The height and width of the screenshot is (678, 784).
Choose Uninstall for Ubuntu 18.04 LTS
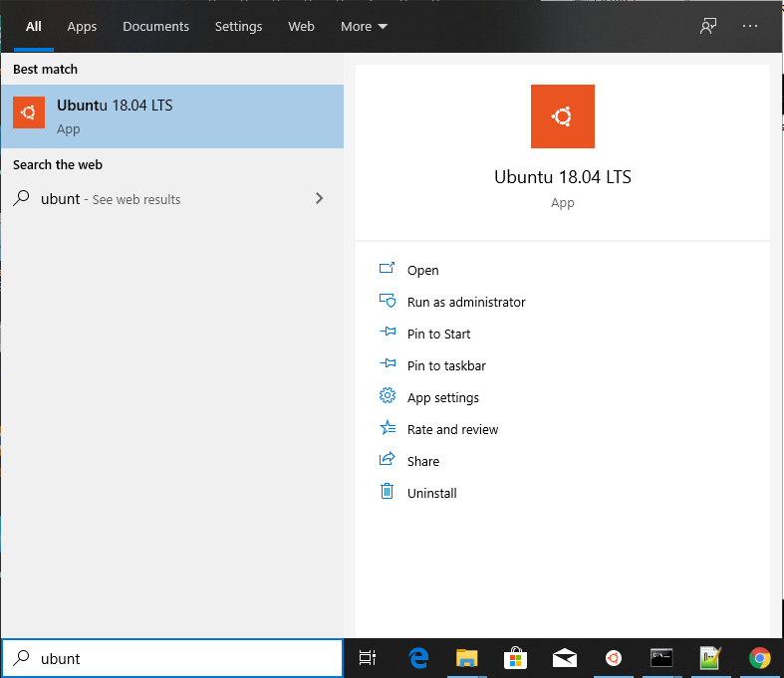[x=431, y=493]
